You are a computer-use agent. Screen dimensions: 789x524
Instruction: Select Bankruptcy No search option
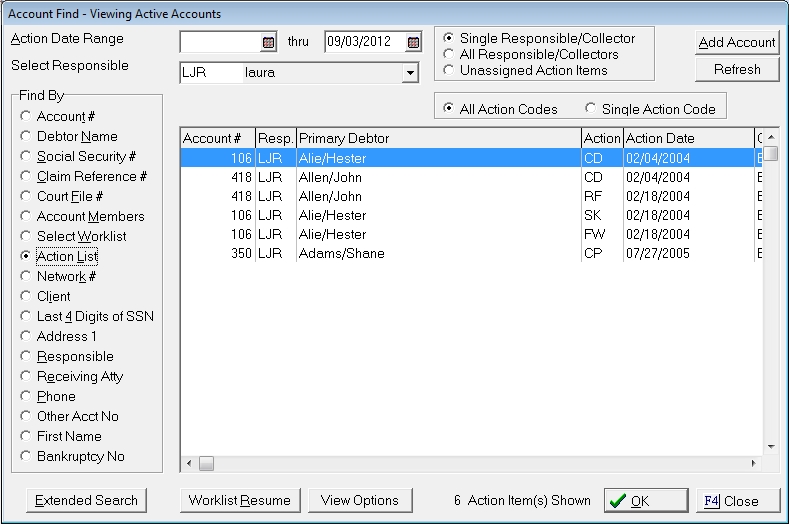26,457
